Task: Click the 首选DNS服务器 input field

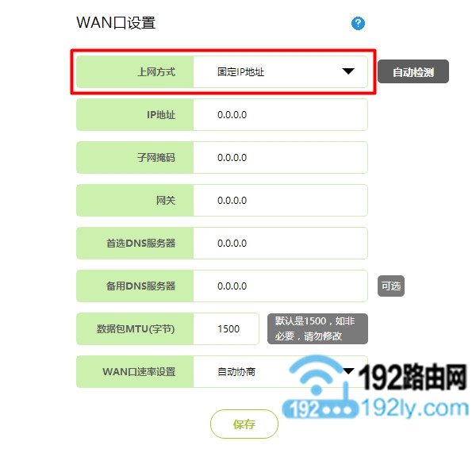Action: (x=280, y=244)
